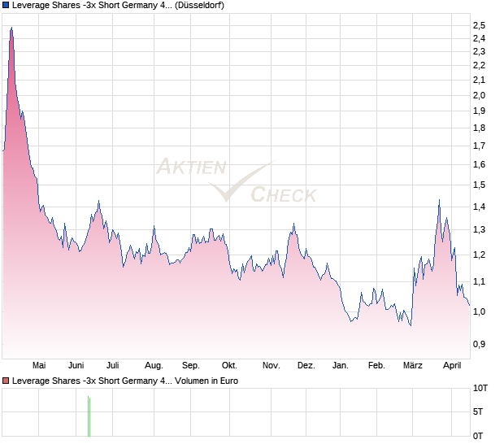This screenshot has width=504, height=444.
Task: Click the 0,9 price axis value
Action: pos(479,345)
